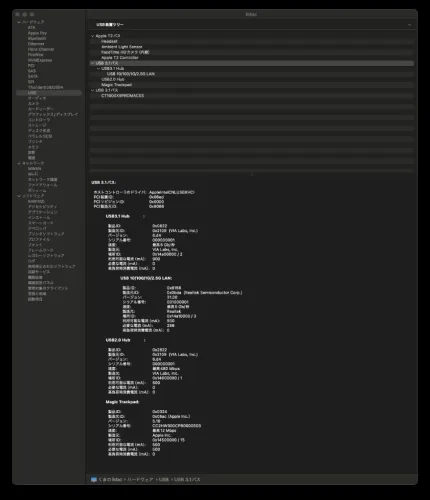Image resolution: width=430 pixels, height=500 pixels.
Task: Collapse the USB3.1 Hub tree node
Action: (x=98, y=68)
